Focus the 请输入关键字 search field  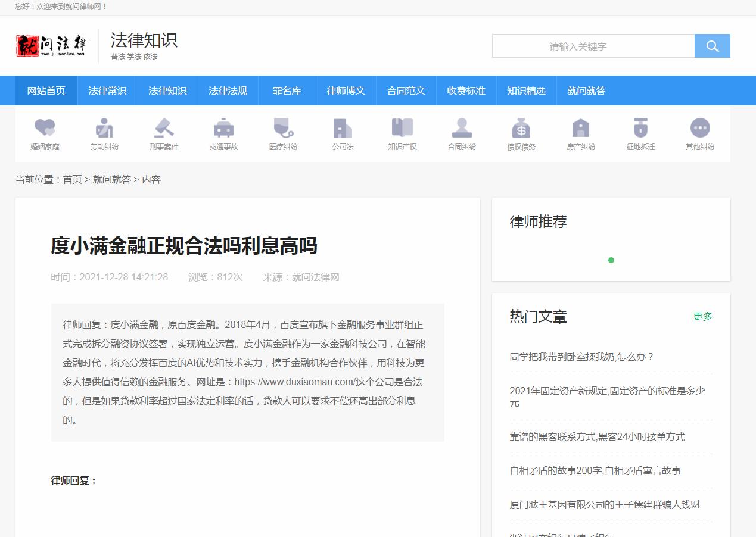(x=593, y=46)
